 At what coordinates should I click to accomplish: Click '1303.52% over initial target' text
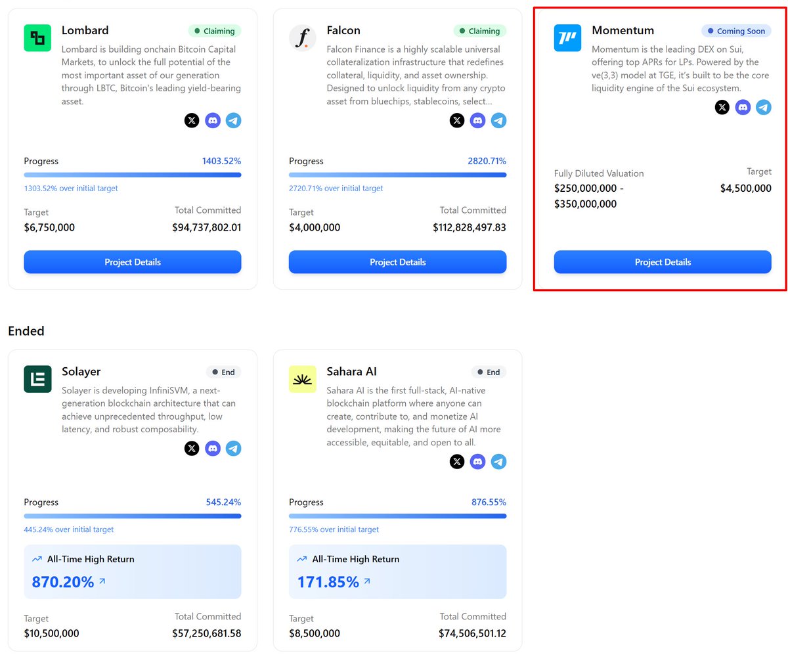pyautogui.click(x=71, y=189)
